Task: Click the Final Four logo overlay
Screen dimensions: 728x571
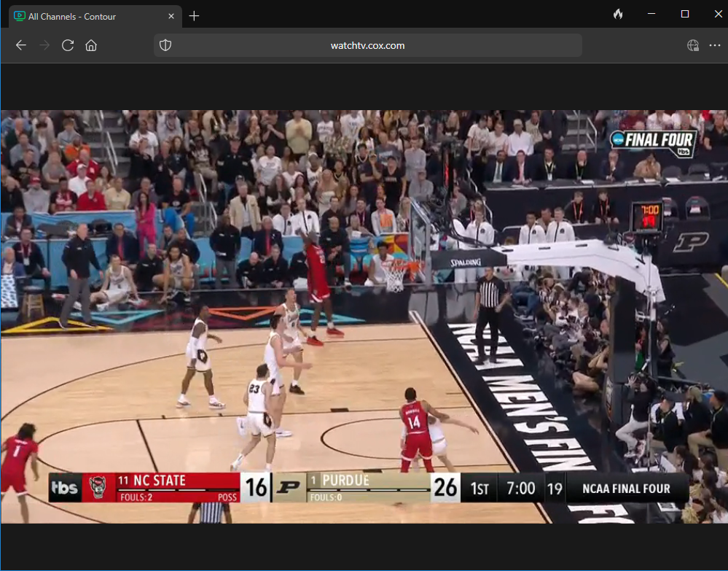Action: 653,143
